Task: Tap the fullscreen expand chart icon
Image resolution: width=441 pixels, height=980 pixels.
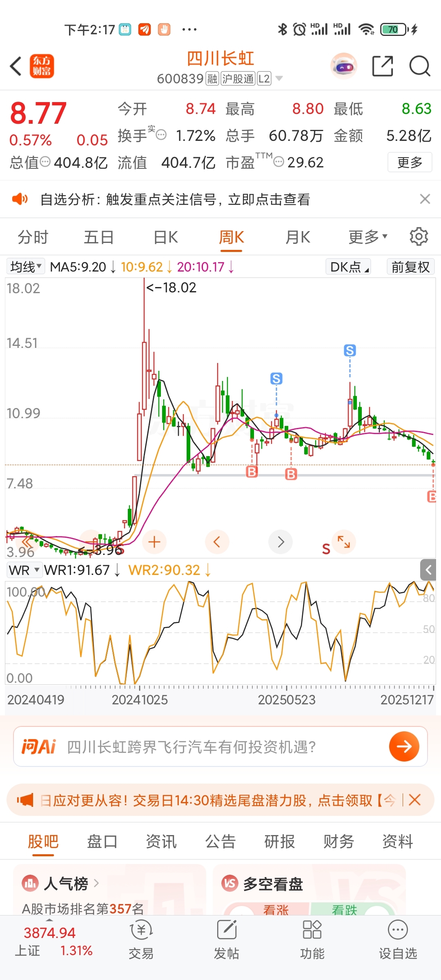Action: click(344, 542)
